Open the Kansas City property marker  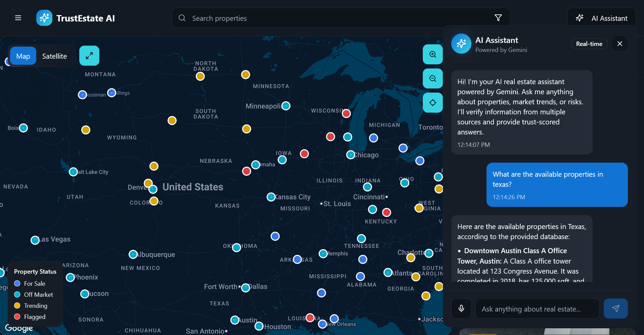point(271,197)
